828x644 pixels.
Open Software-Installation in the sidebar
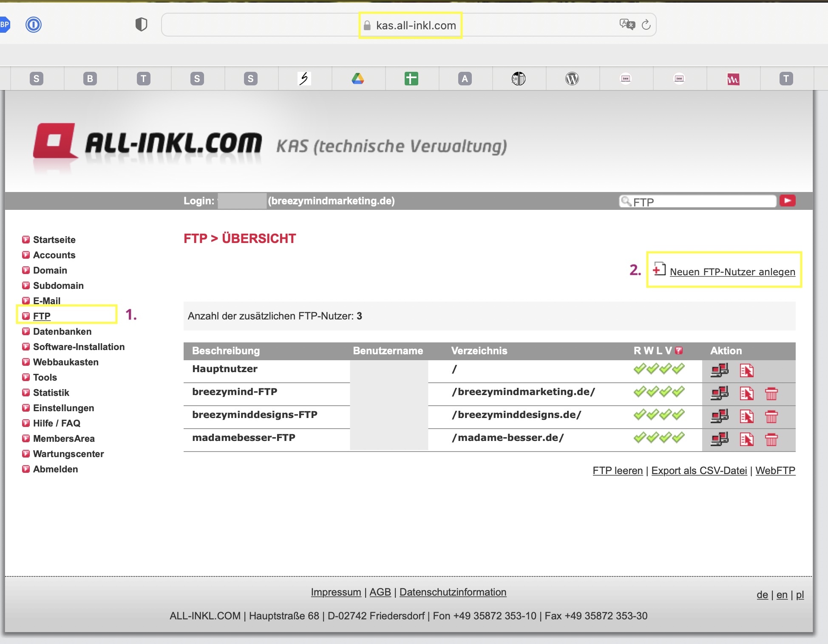click(79, 347)
